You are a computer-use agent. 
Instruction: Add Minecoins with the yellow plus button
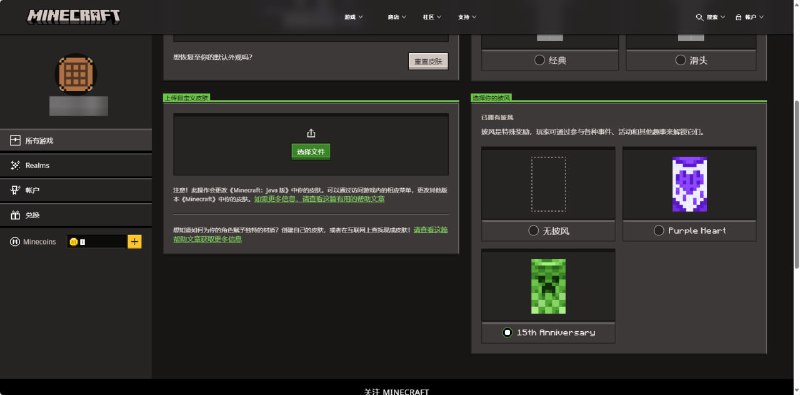[135, 241]
